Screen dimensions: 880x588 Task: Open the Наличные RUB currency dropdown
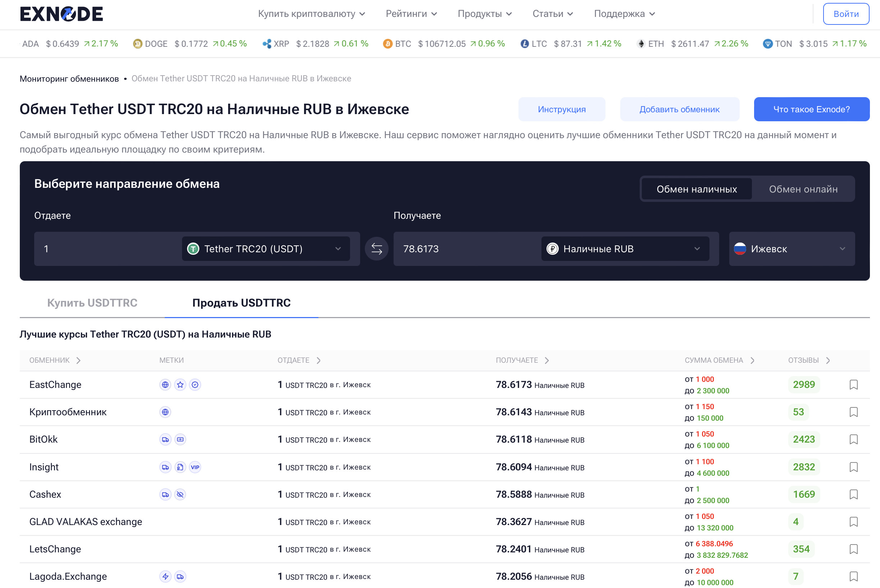pos(625,249)
